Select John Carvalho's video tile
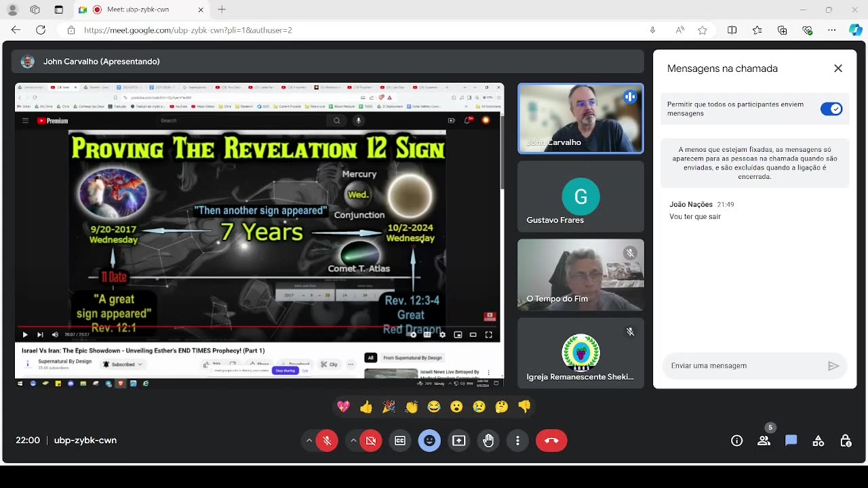 pos(580,119)
